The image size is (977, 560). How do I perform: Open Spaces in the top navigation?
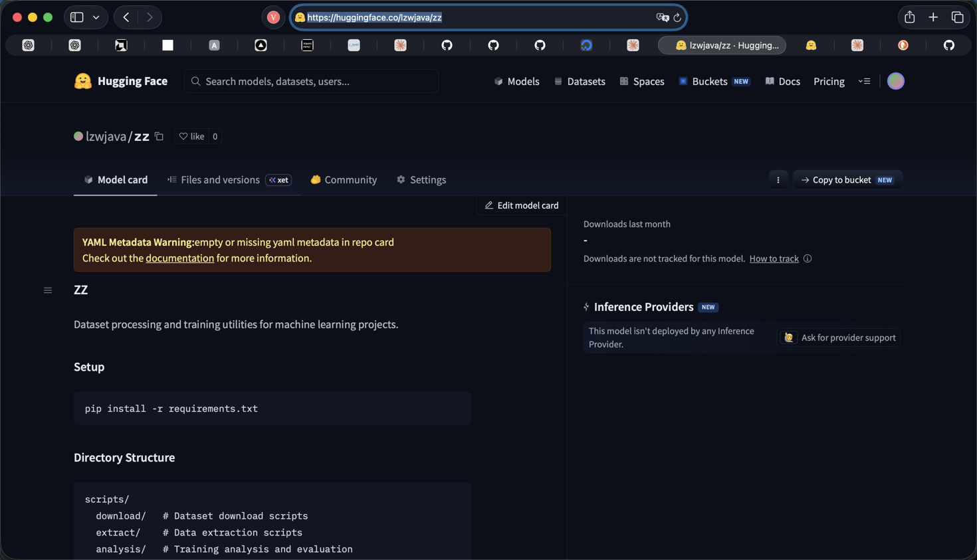pyautogui.click(x=642, y=81)
